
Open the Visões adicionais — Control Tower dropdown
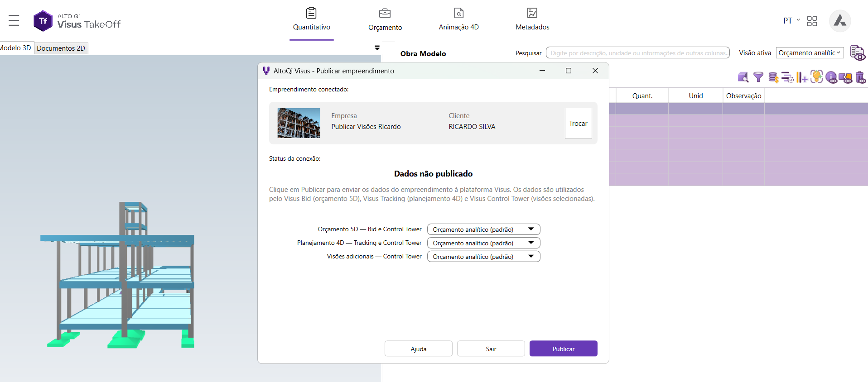pyautogui.click(x=483, y=257)
